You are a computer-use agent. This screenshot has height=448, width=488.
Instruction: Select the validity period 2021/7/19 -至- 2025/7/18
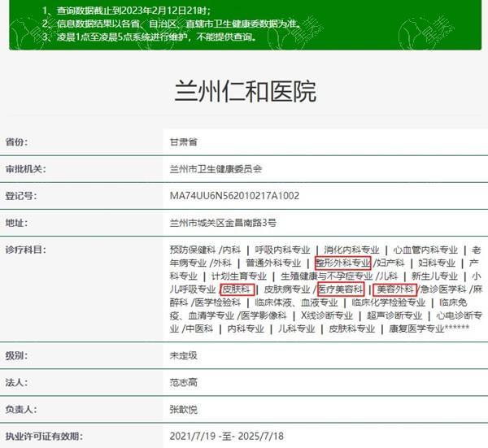coord(227,436)
